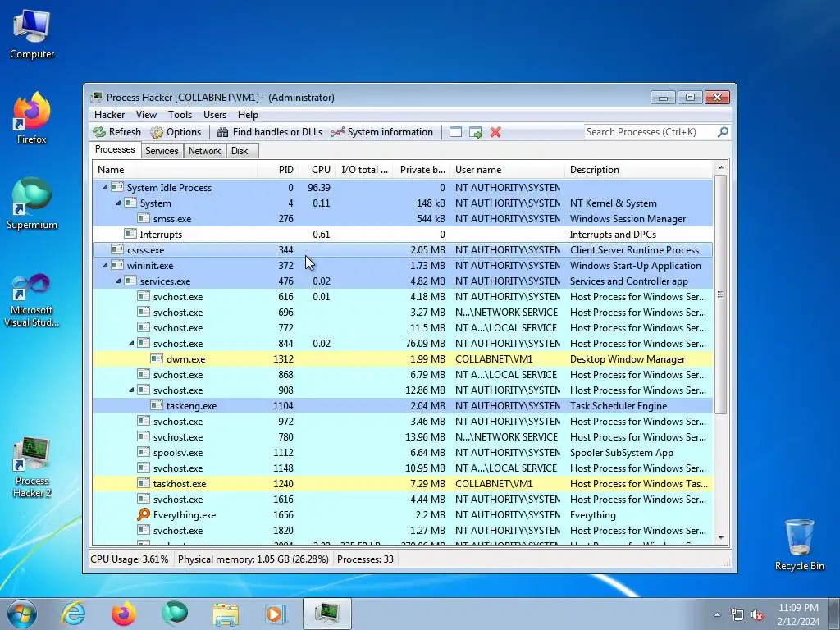Select Process Hacker 2 desktop shortcut
The width and height of the screenshot is (840, 630).
point(32,467)
